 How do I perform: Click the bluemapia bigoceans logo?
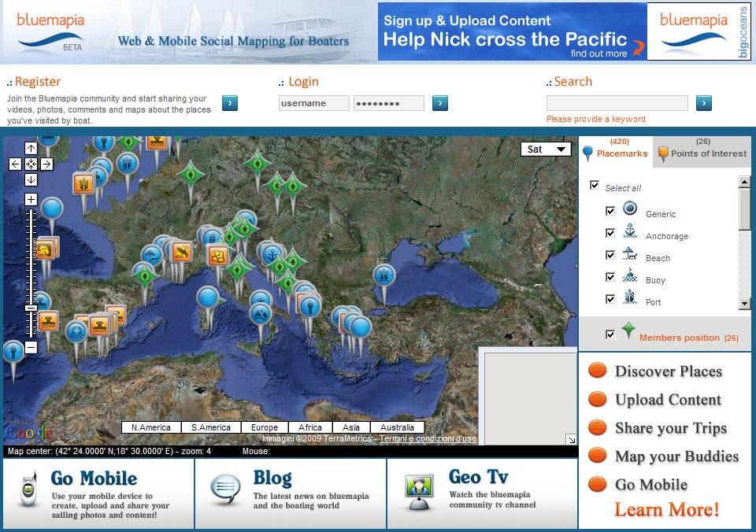tap(699, 31)
